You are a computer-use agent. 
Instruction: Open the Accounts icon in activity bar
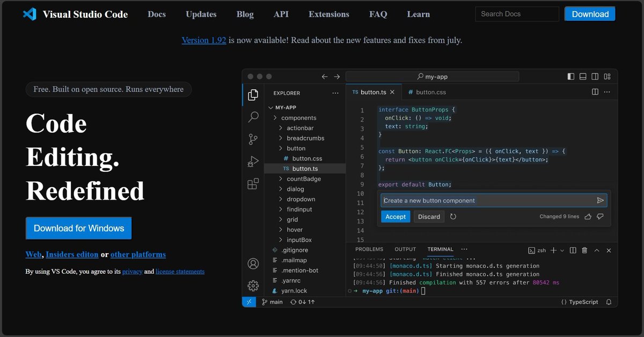pyautogui.click(x=253, y=263)
